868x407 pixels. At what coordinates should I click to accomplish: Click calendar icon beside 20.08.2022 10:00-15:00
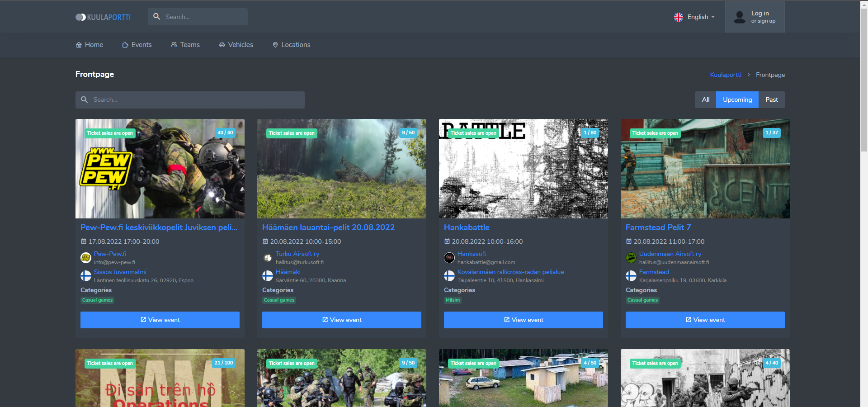pyautogui.click(x=265, y=241)
